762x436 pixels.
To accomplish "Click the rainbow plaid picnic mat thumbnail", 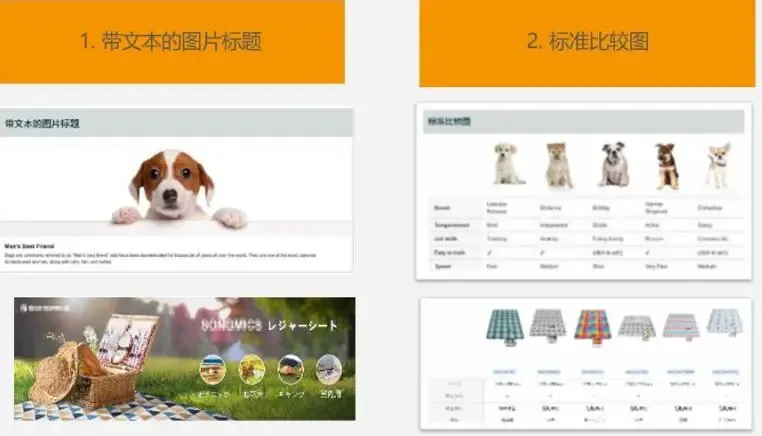I will (593, 325).
